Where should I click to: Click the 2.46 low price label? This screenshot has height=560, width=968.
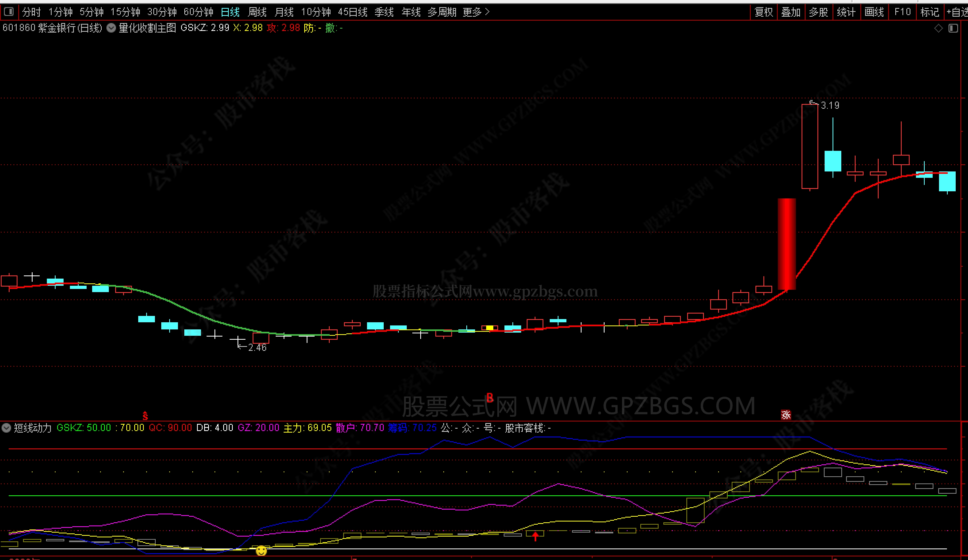257,347
